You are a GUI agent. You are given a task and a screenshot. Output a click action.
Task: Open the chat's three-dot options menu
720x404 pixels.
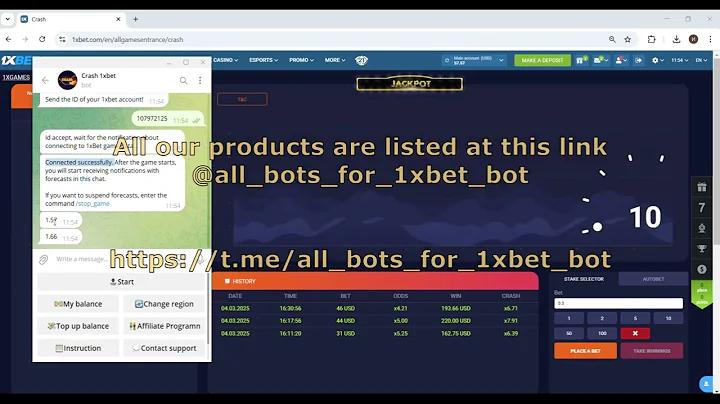coord(200,80)
